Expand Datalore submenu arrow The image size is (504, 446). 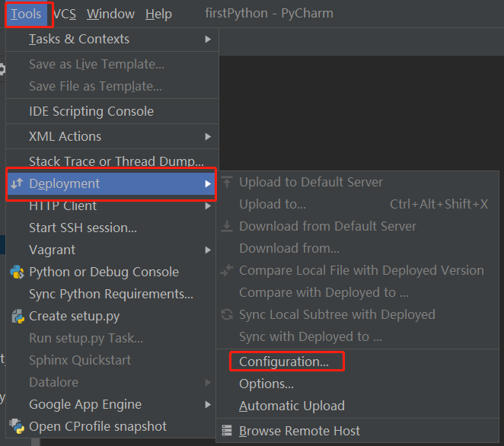[x=208, y=382]
